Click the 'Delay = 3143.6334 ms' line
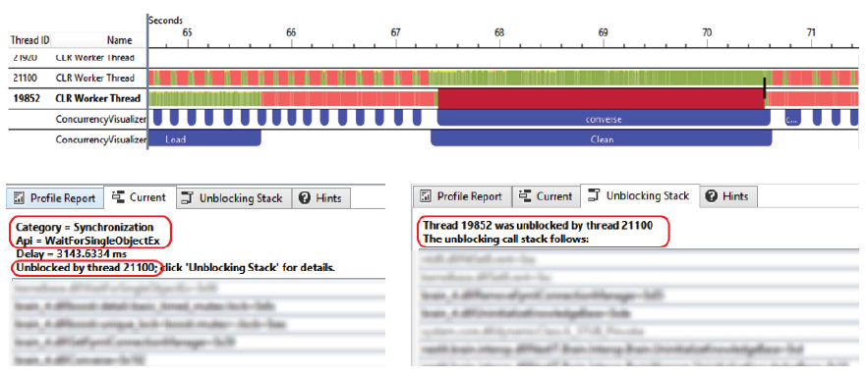The image size is (868, 380). pos(72,254)
